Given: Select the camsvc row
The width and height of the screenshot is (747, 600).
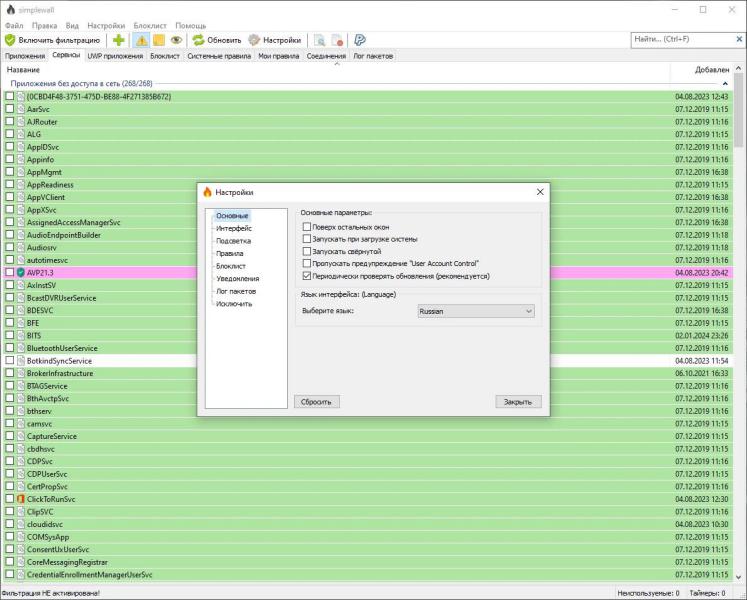Looking at the screenshot, I should coord(367,424).
